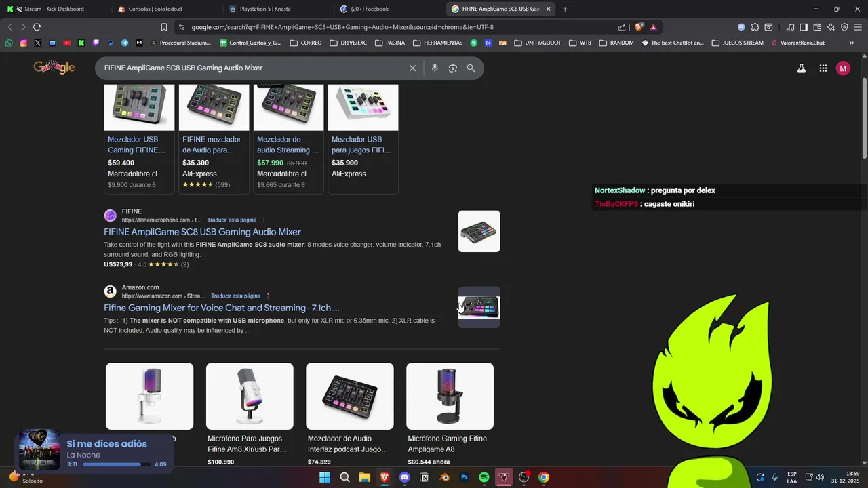
Task: Open the RANDOM bookmarks folder
Action: click(x=616, y=43)
